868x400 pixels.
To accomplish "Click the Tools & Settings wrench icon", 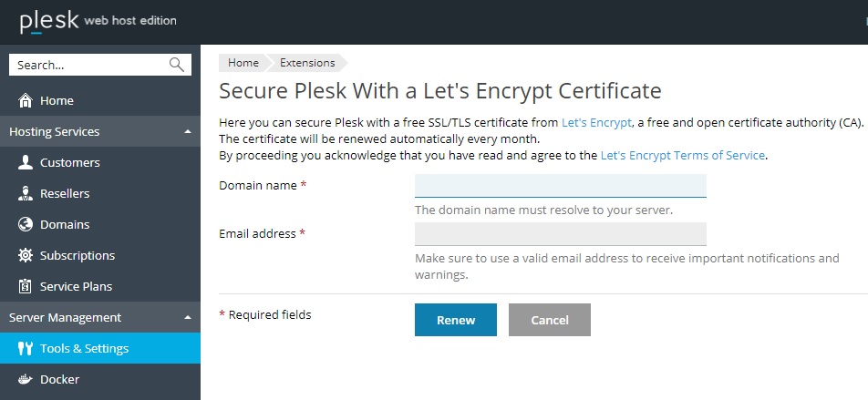I will (x=26, y=348).
